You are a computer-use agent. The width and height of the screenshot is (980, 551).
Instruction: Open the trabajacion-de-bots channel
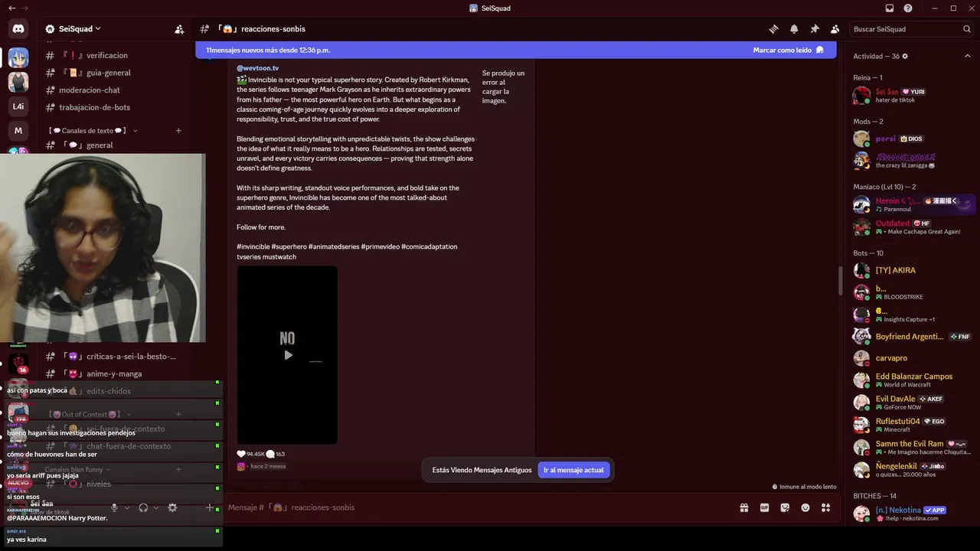[x=115, y=108]
